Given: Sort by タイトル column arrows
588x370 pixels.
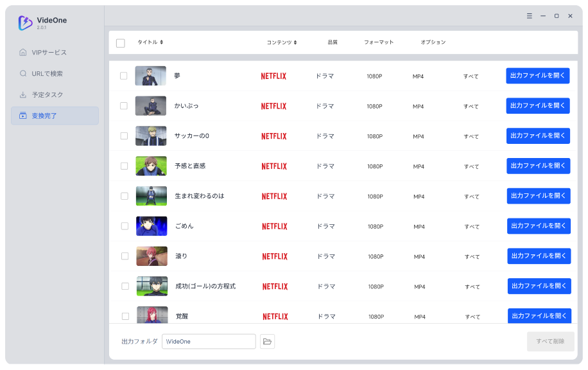Looking at the screenshot, I should pyautogui.click(x=161, y=42).
